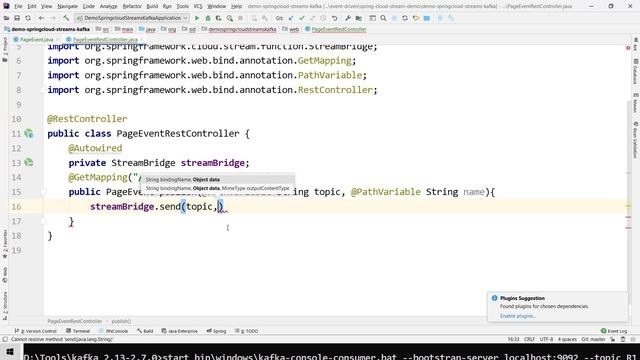Open Project Structure folder icon
This screenshot has width=640, height=360.
coord(359,18)
